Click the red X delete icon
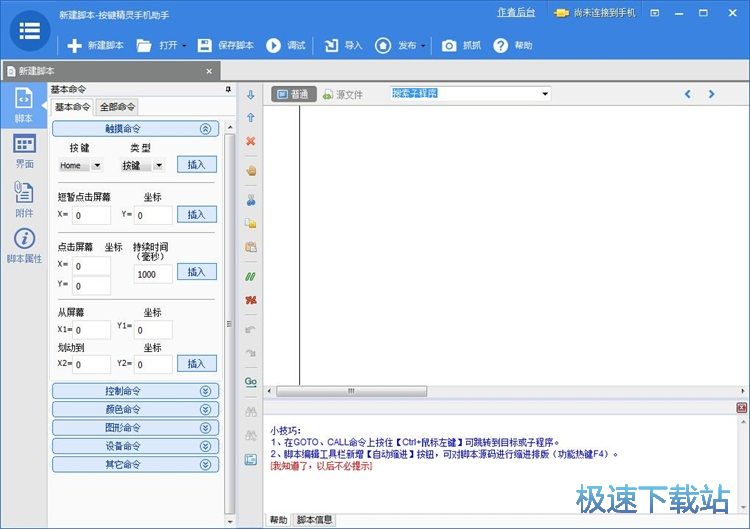The image size is (750, 529). tap(250, 141)
